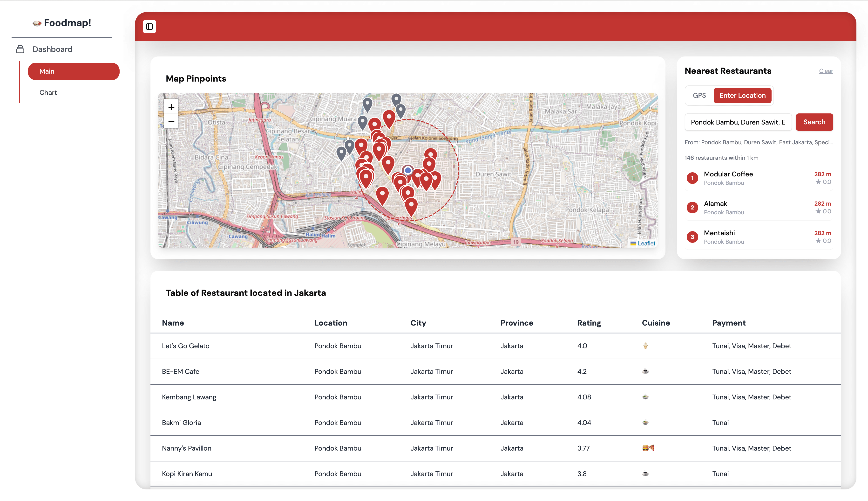
Task: Click the noodle cuisine icon for Bakmi Gloria
Action: [646, 423]
